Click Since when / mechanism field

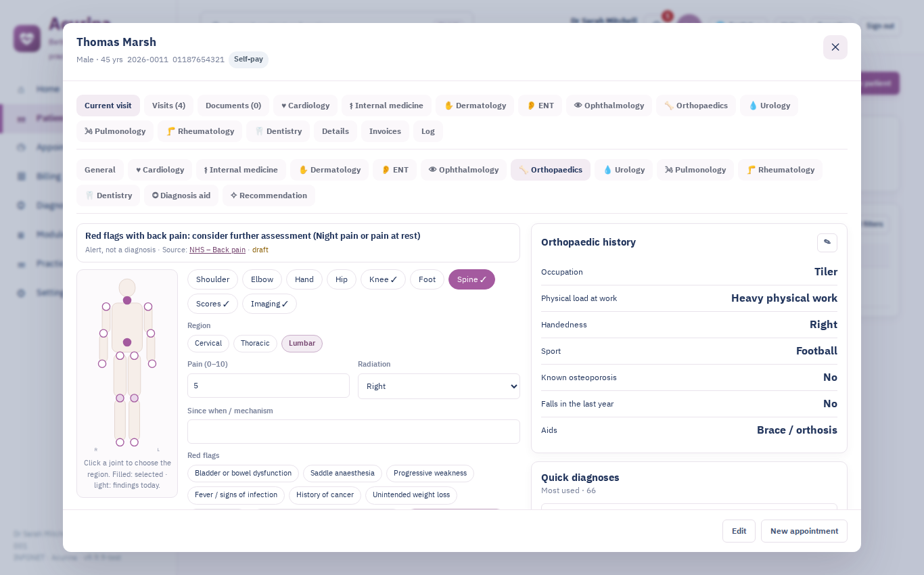(x=354, y=432)
